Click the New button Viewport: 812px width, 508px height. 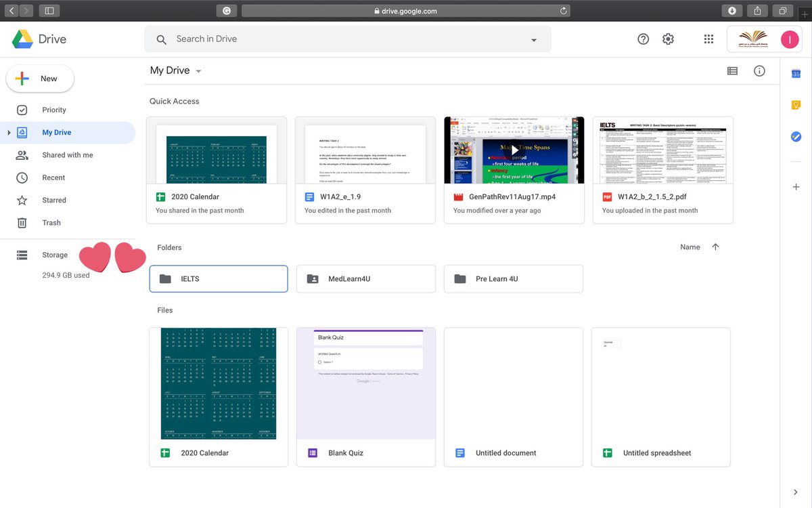click(40, 79)
